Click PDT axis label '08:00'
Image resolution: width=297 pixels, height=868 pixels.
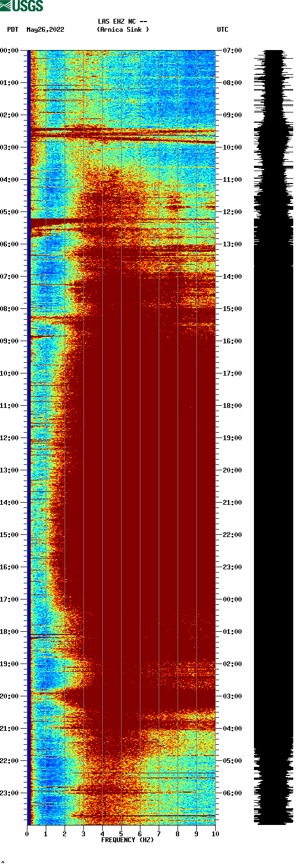9,309
